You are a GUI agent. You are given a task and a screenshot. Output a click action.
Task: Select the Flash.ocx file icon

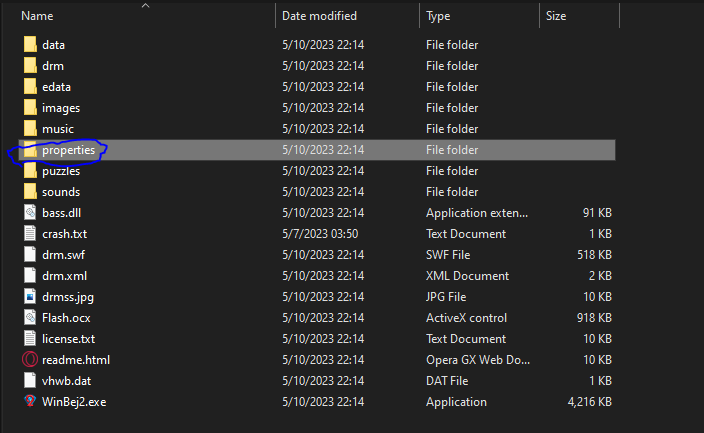tap(29, 318)
